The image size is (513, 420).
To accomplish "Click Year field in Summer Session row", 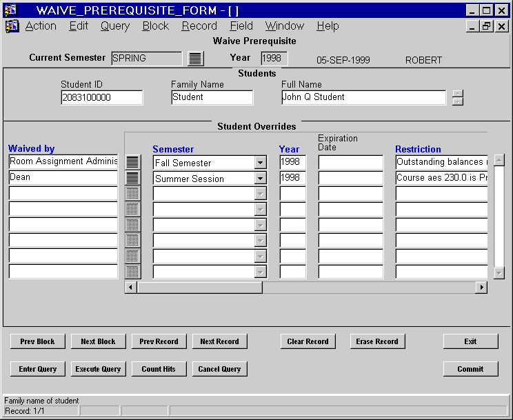I will point(293,178).
